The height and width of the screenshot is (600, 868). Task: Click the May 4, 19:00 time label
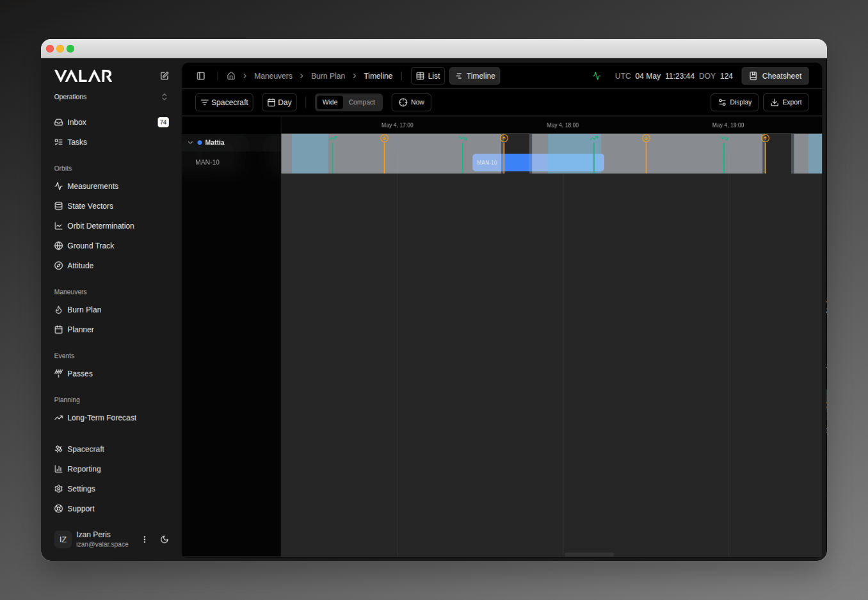pos(728,126)
